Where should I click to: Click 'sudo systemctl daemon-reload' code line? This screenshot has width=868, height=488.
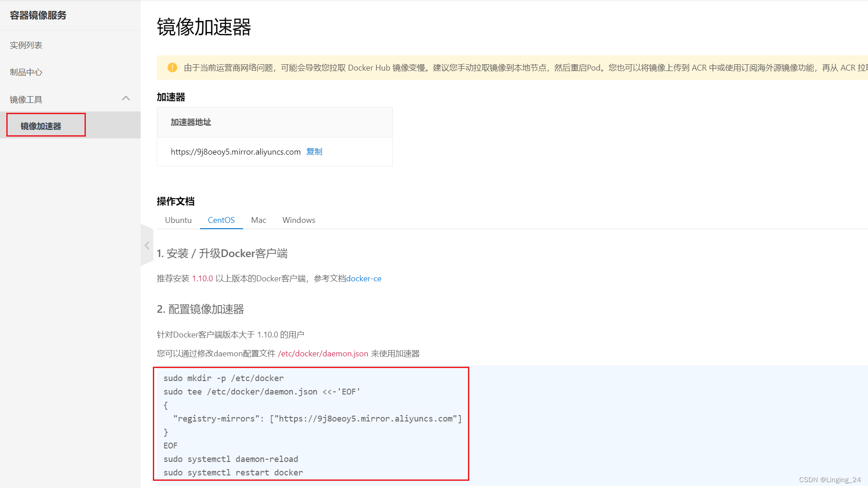[x=231, y=459]
